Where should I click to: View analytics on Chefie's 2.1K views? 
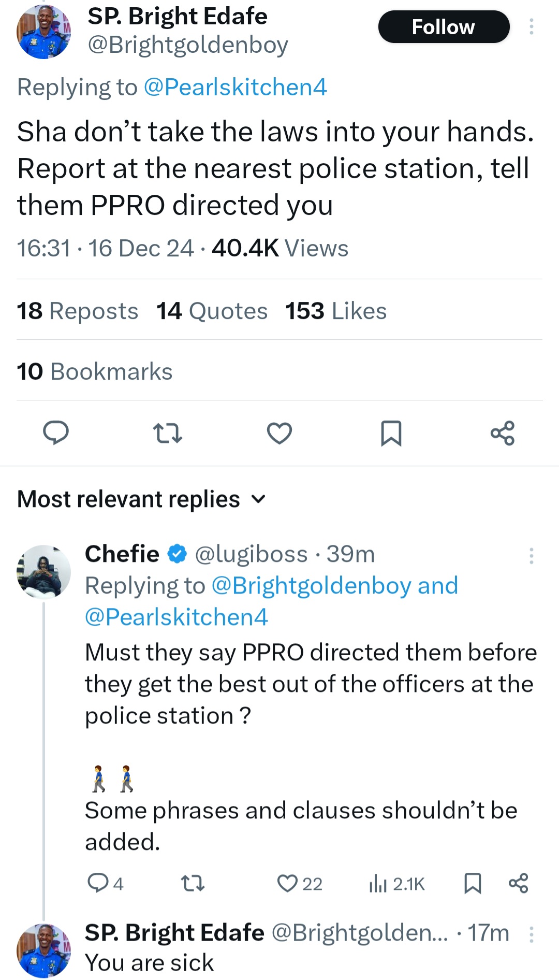pyautogui.click(x=379, y=883)
